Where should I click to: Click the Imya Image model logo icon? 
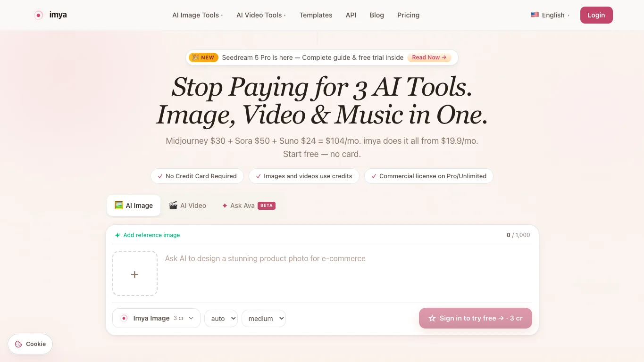coord(124,318)
